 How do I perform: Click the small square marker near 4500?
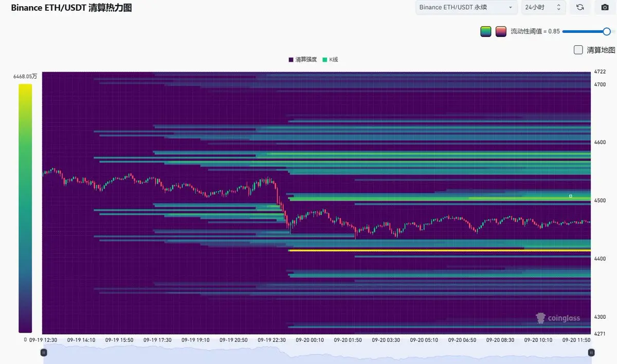point(571,196)
